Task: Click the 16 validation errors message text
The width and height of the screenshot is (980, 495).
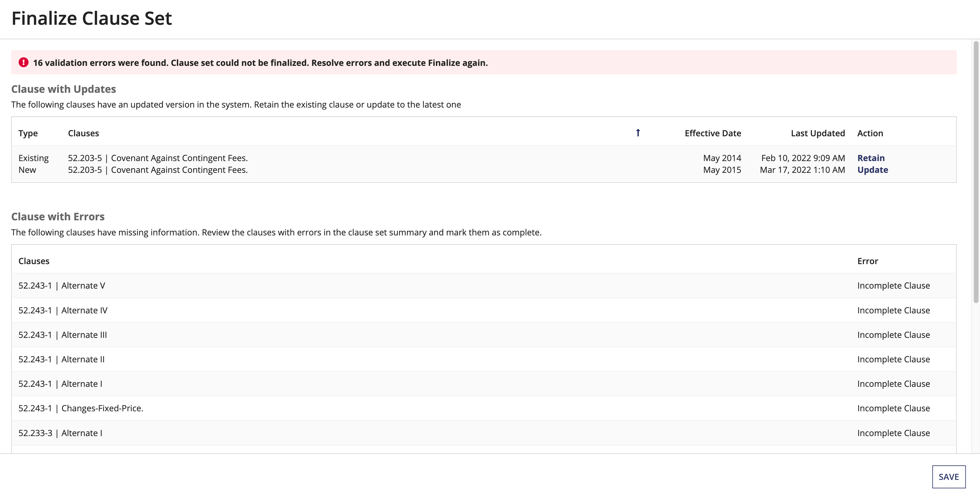Action: [x=260, y=63]
